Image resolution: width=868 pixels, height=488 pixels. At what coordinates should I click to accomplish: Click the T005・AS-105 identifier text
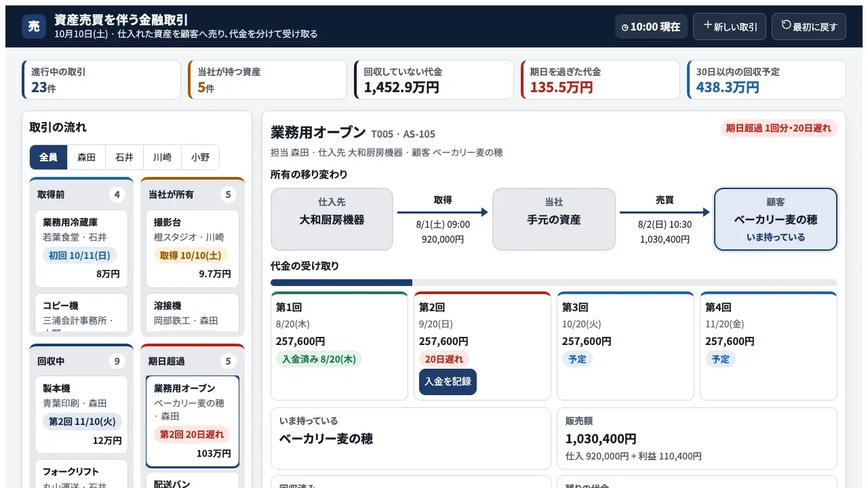403,134
